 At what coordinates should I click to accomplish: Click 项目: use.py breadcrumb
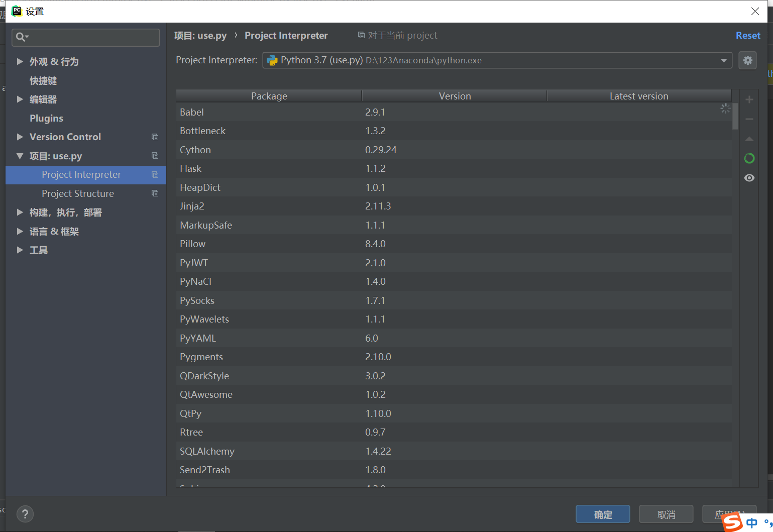click(200, 35)
